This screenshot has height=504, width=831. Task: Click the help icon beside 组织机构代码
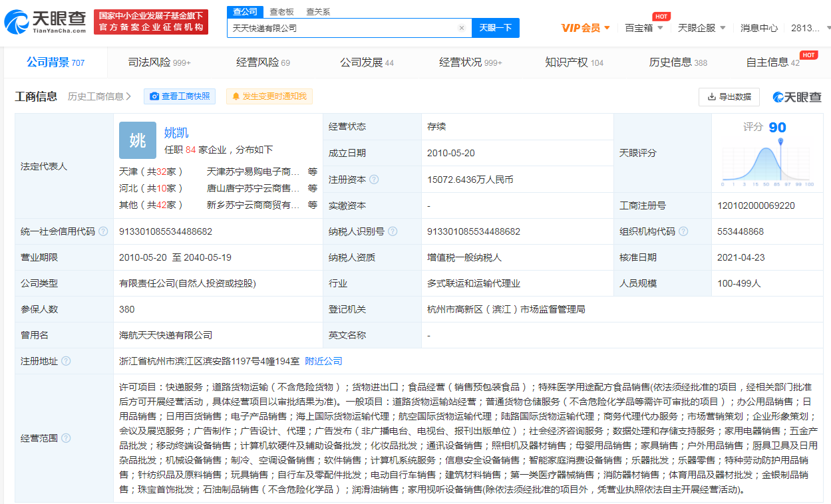(683, 231)
